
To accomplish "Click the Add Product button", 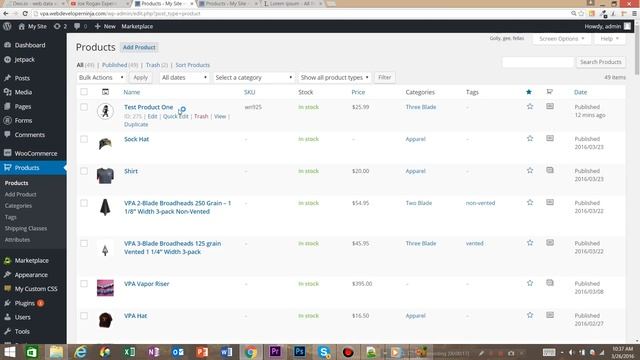I will 139,47.
